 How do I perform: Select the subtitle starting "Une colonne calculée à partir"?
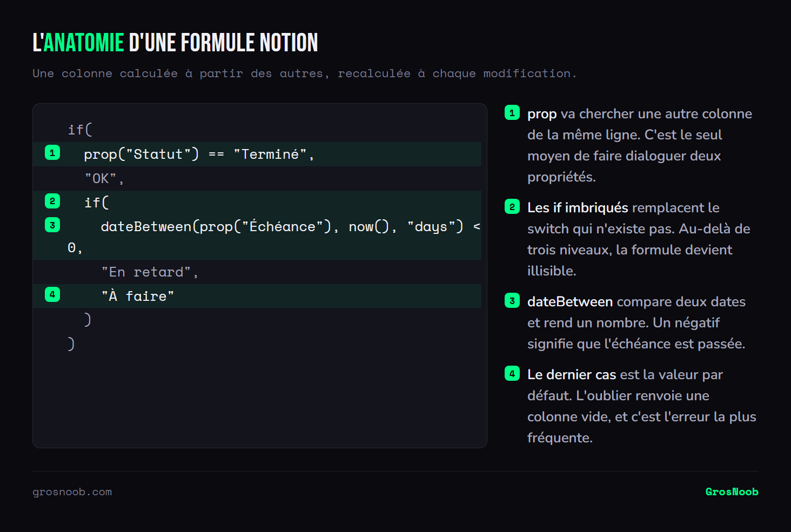click(x=304, y=73)
